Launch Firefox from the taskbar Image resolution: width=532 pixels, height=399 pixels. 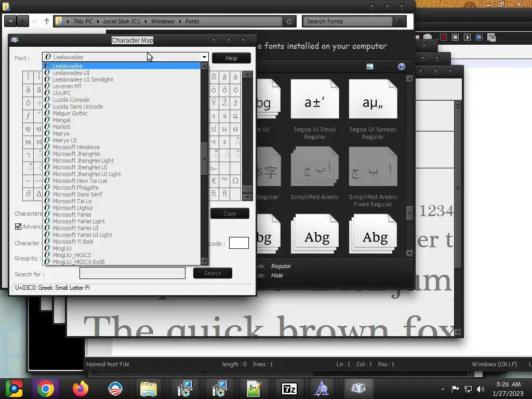point(81,389)
